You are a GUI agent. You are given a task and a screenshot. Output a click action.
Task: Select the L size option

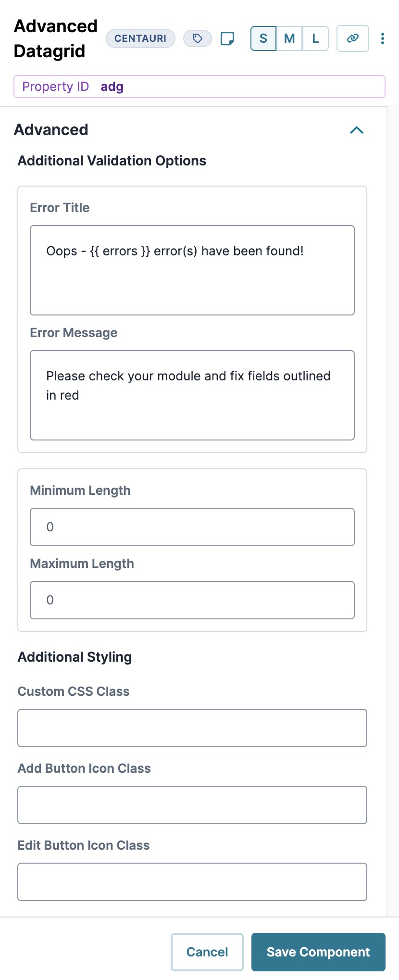pyautogui.click(x=315, y=38)
